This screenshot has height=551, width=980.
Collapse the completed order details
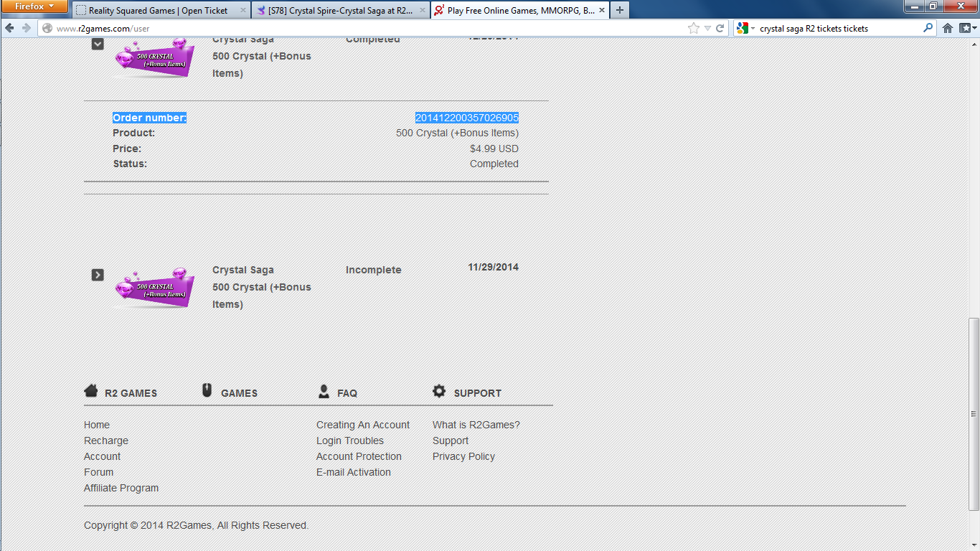(x=98, y=44)
